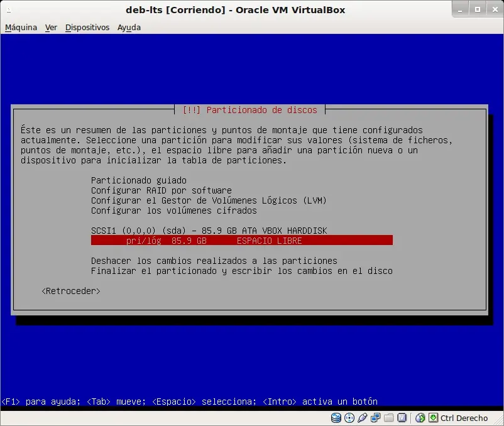The width and height of the screenshot is (504, 426).
Task: Click the virtualization CPU chip status icon
Action: click(x=402, y=418)
